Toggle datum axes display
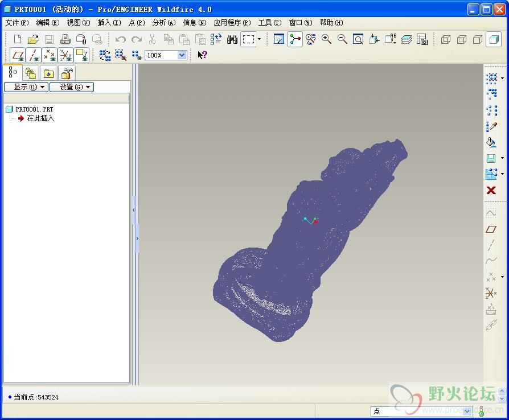This screenshot has height=420, width=509. [x=34, y=55]
